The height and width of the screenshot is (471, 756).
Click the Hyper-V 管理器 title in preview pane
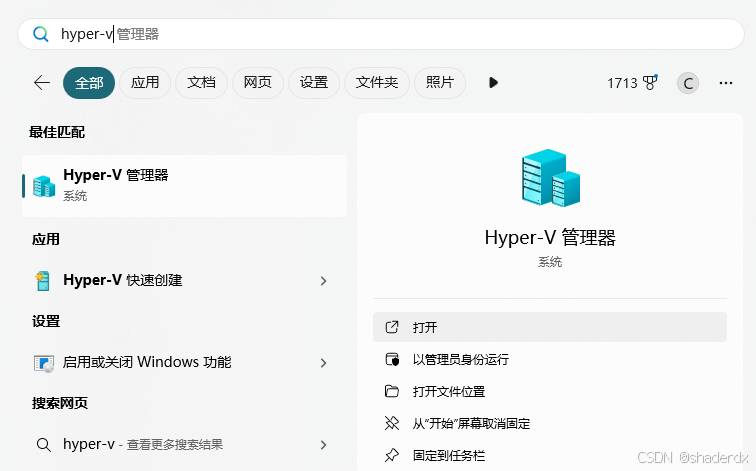tap(550, 238)
